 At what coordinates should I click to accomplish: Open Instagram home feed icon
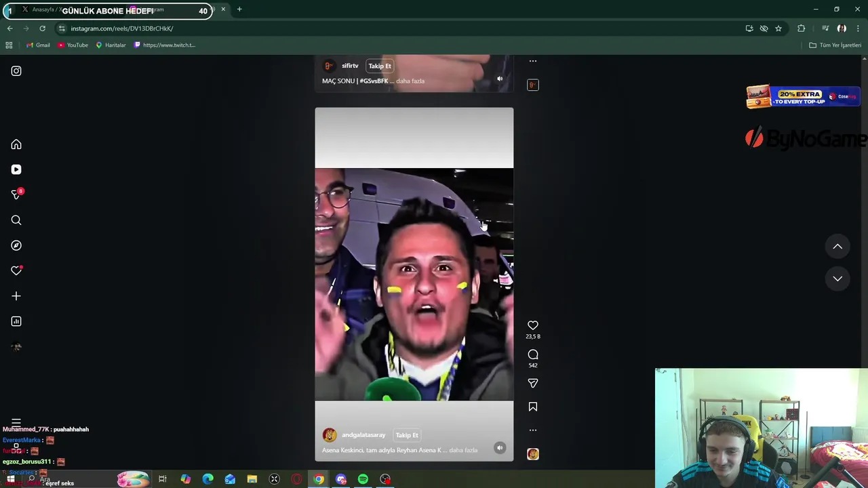click(16, 144)
